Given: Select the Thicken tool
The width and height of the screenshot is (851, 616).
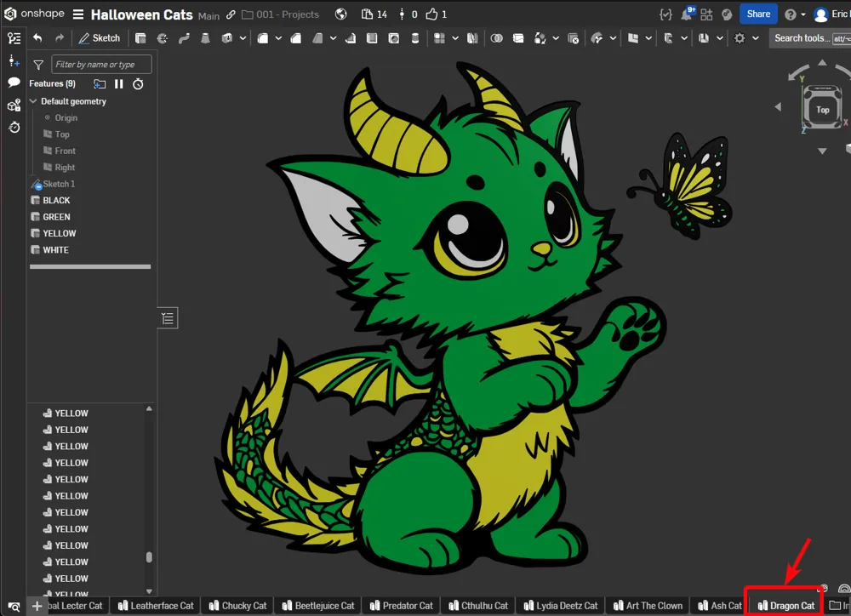Looking at the screenshot, I should tap(227, 38).
